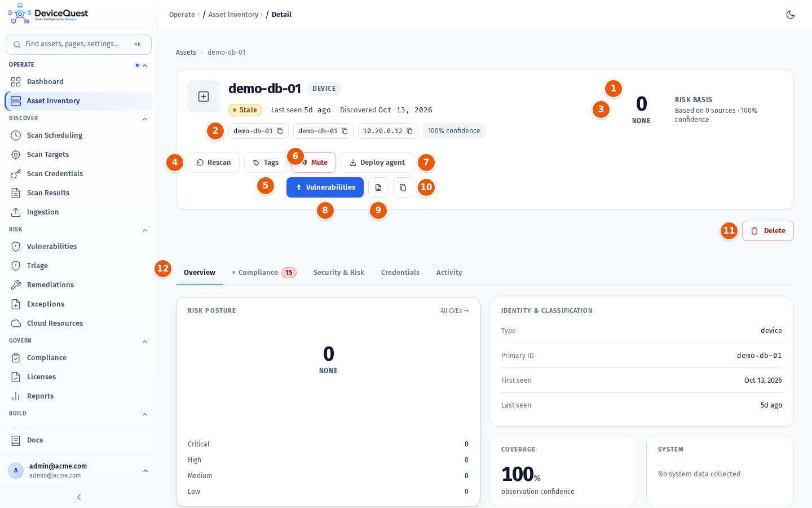
Task: Open the Security & Risk tab
Action: [x=339, y=273]
